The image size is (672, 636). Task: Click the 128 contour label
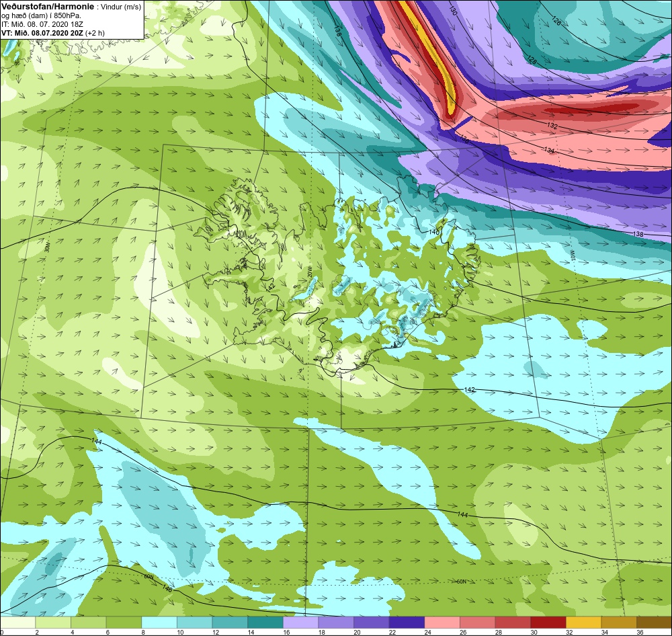(x=532, y=60)
